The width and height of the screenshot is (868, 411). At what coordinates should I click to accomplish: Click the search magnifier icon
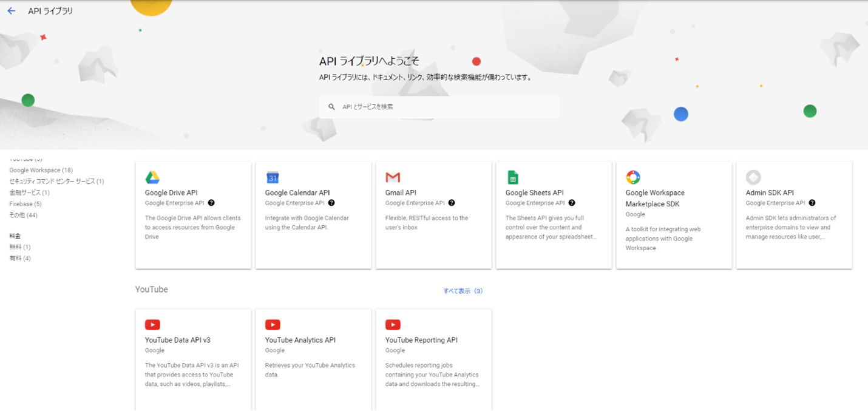tap(331, 107)
